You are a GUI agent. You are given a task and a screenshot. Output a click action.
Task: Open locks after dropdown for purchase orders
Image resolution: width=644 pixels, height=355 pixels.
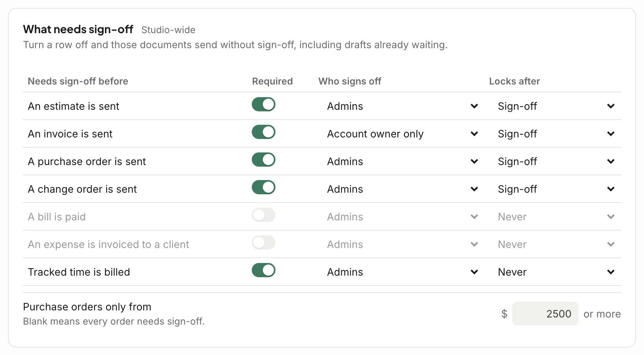point(555,162)
